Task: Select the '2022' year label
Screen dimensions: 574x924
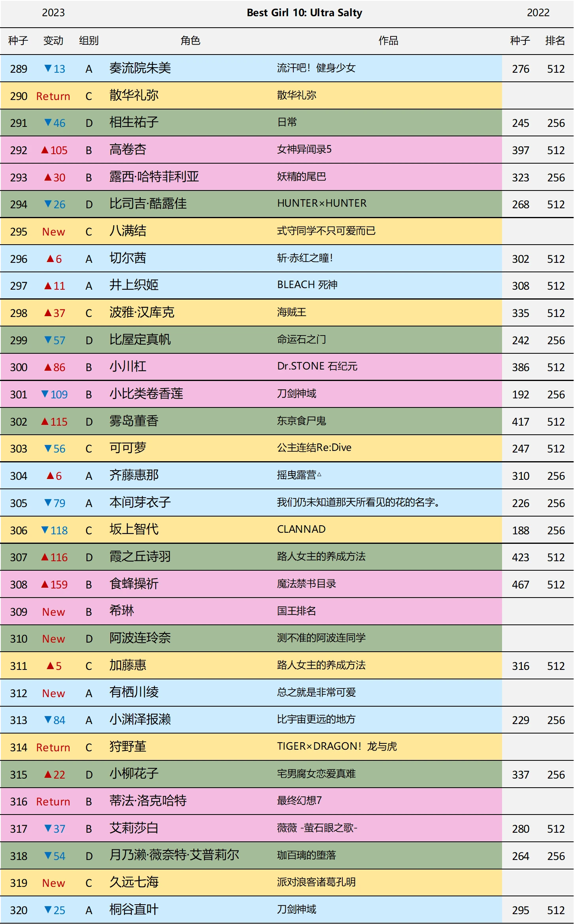Action: pyautogui.click(x=538, y=13)
